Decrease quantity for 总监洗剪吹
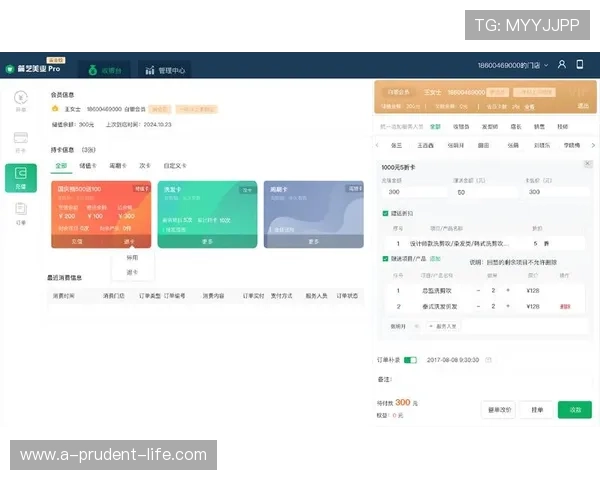Image resolution: width=600 pixels, height=480 pixels. point(478,291)
